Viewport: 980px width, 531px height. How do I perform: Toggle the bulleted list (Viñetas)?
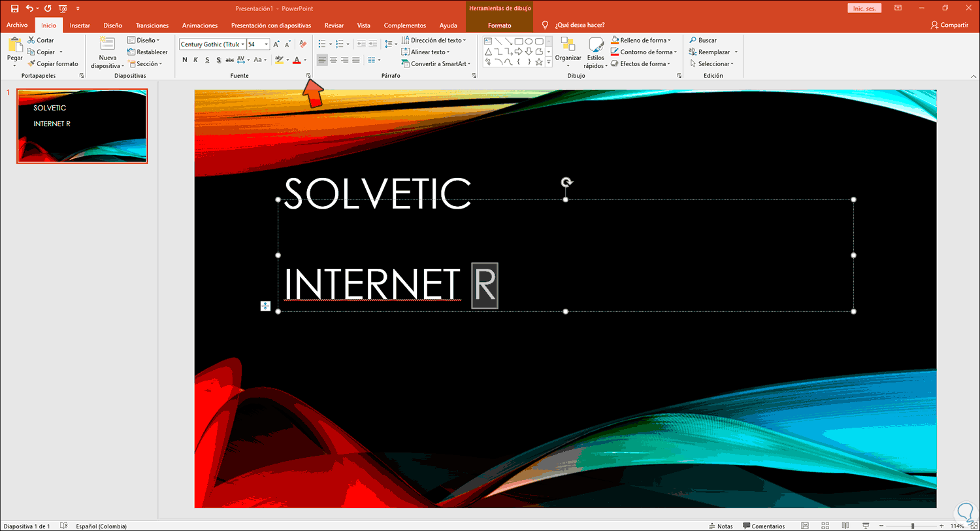coord(322,44)
